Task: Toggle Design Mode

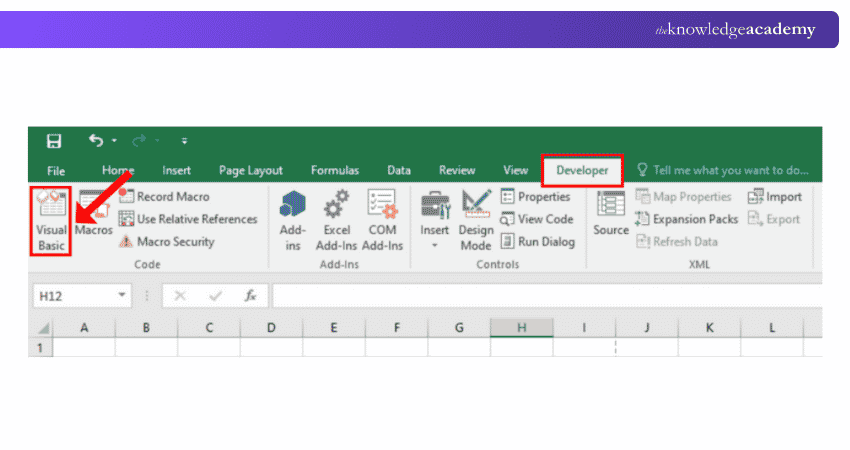Action: pos(476,221)
